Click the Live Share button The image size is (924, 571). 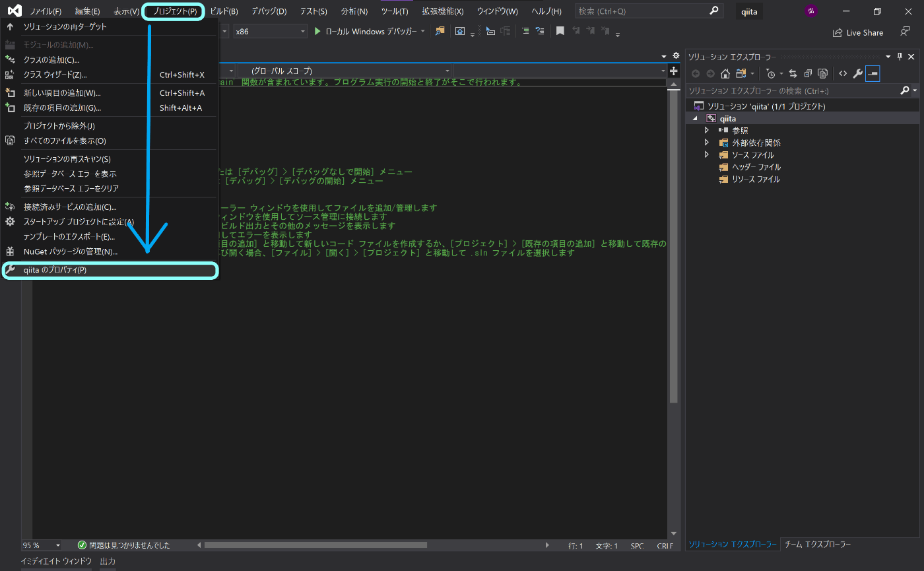(858, 32)
